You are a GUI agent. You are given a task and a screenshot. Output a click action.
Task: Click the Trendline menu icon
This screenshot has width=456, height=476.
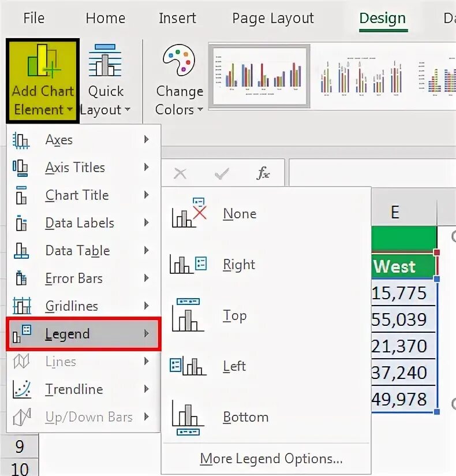pyautogui.click(x=21, y=389)
